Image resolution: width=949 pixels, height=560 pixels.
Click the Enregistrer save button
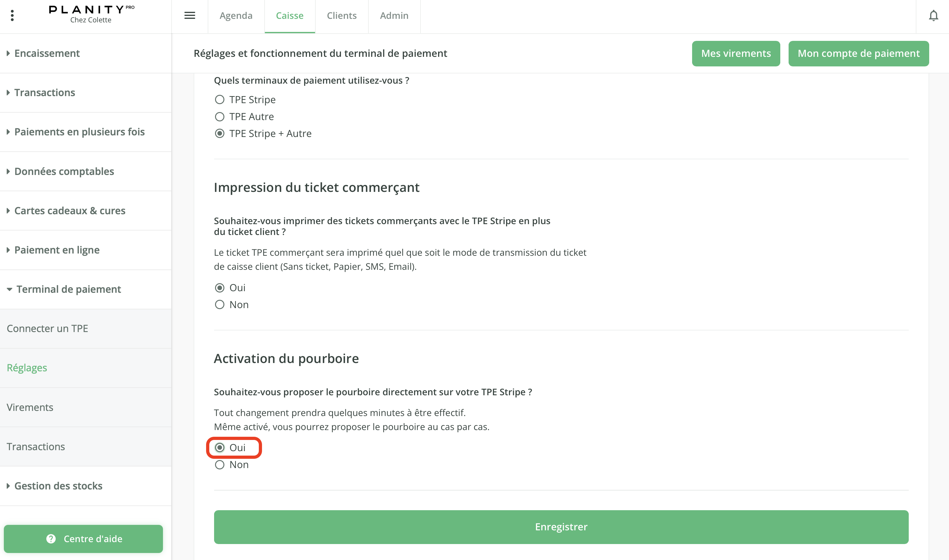coord(561,527)
